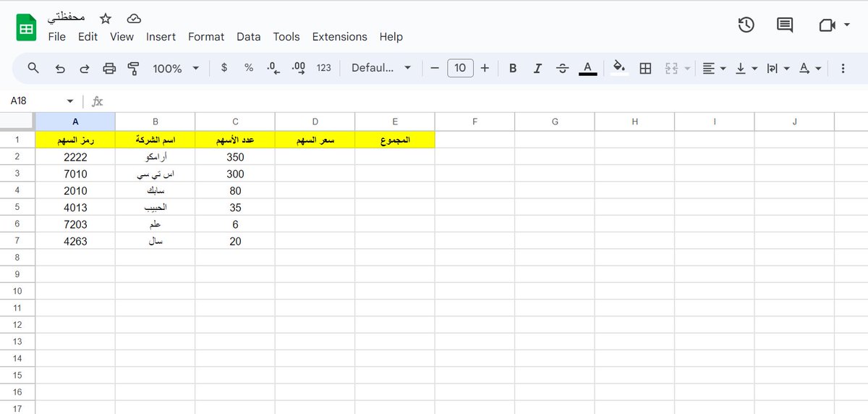Open the Extensions menu
Viewport: 868px width, 414px height.
[339, 36]
